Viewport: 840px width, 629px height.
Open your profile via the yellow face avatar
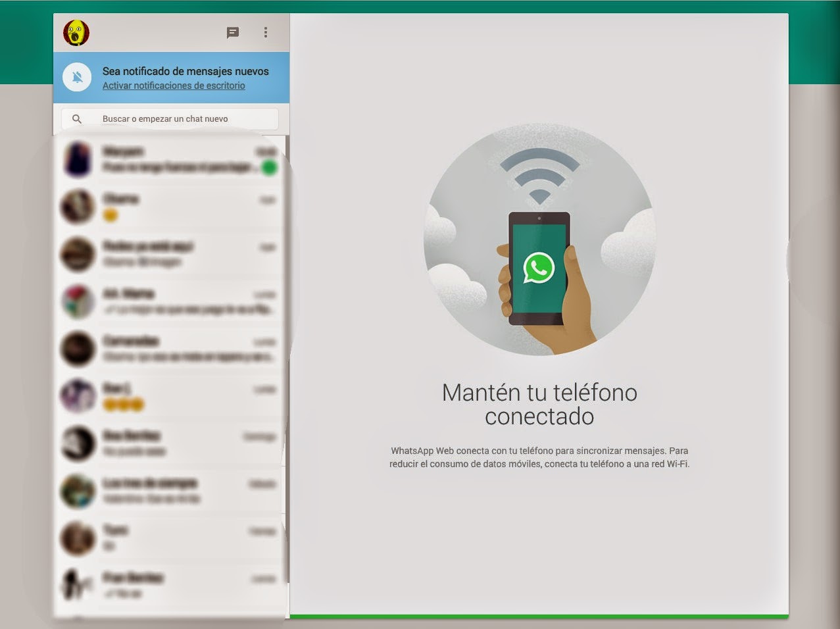click(x=76, y=33)
